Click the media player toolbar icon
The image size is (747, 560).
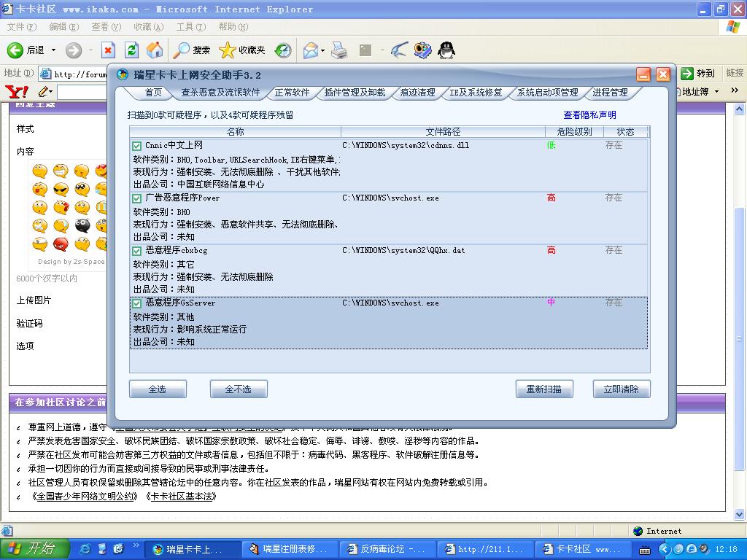tap(422, 50)
